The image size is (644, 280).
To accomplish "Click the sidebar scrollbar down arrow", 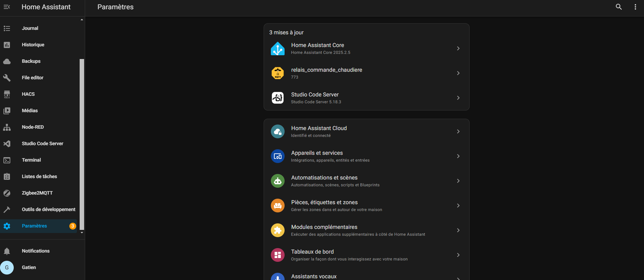I will (82, 233).
